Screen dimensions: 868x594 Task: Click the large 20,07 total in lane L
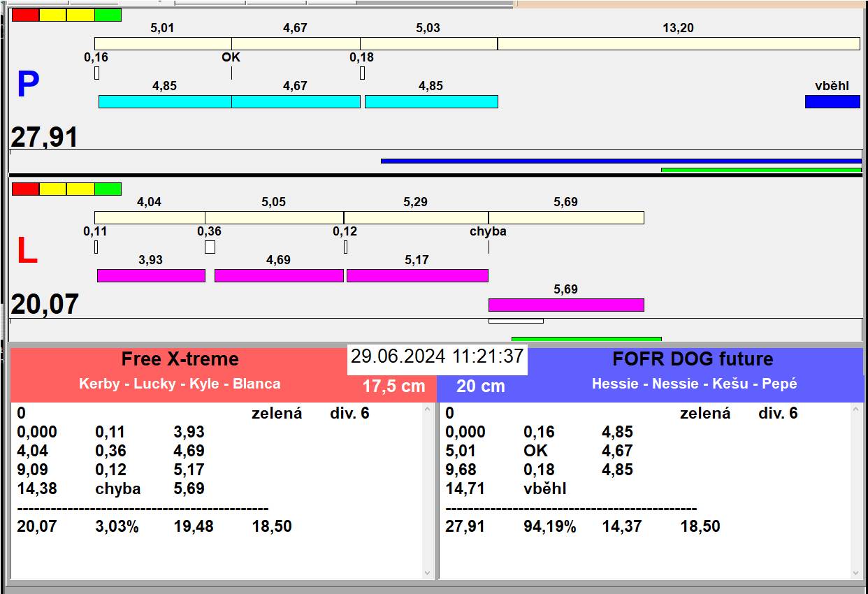click(44, 305)
